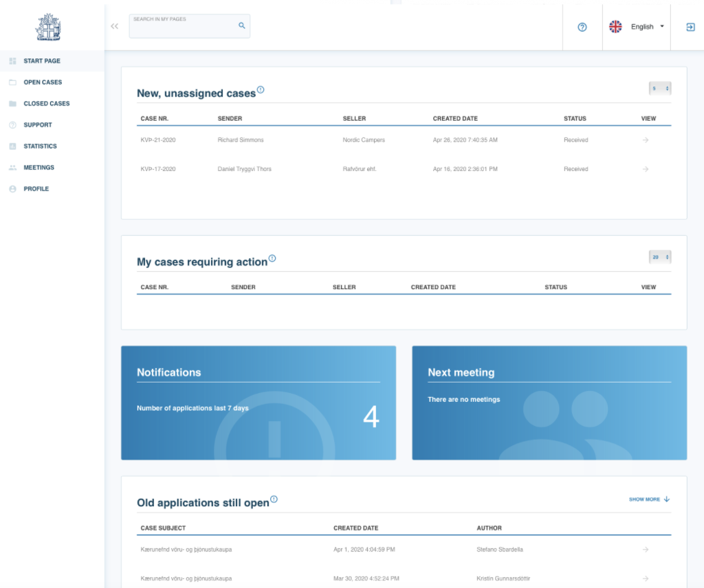
Task: Click the Open Cases folder icon
Action: [12, 82]
